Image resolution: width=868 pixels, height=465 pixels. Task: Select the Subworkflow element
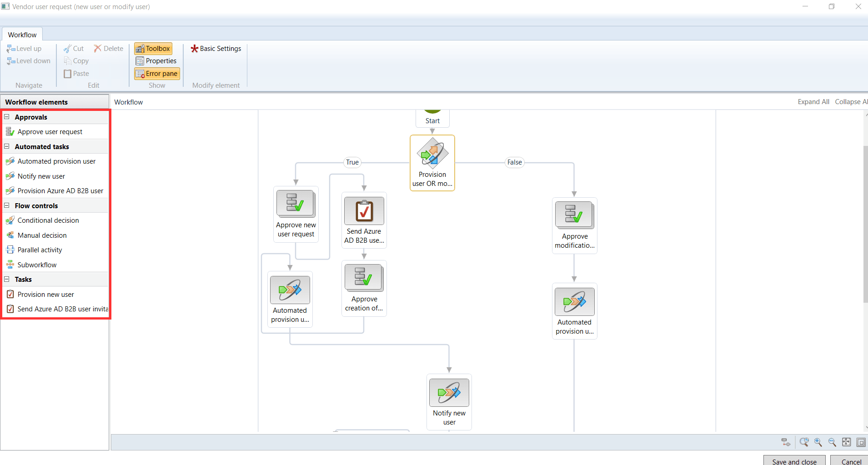pyautogui.click(x=37, y=265)
